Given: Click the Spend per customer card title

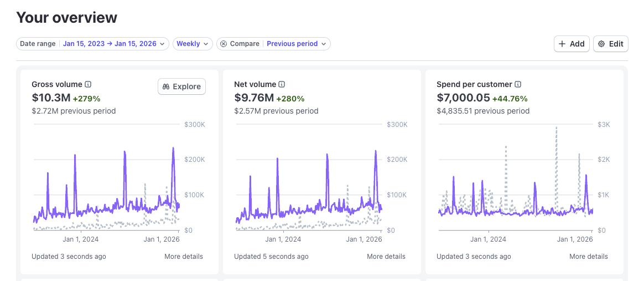Looking at the screenshot, I should coord(474,84).
